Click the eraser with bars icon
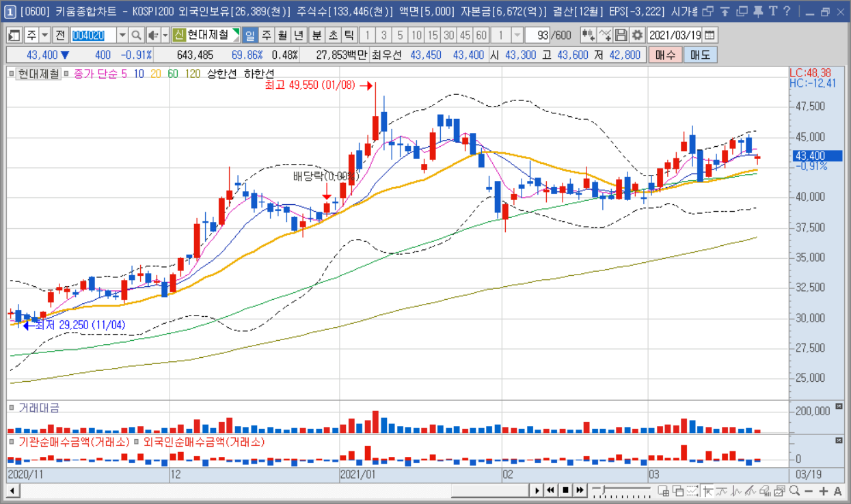 click(765, 490)
